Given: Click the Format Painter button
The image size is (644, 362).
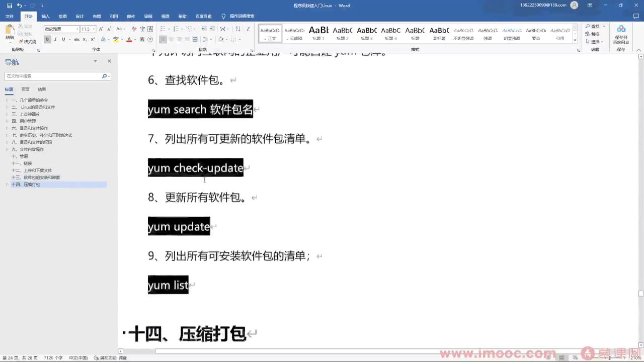Looking at the screenshot, I should (27, 42).
